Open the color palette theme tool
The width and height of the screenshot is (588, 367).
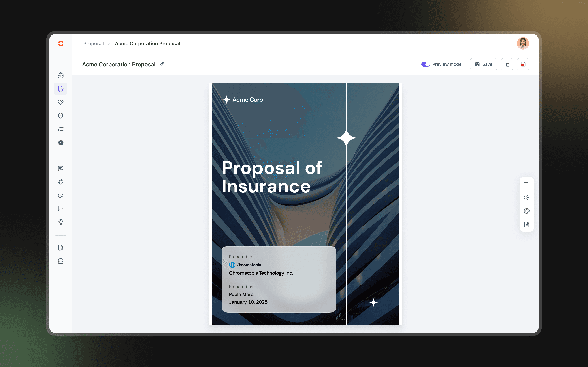tap(527, 211)
